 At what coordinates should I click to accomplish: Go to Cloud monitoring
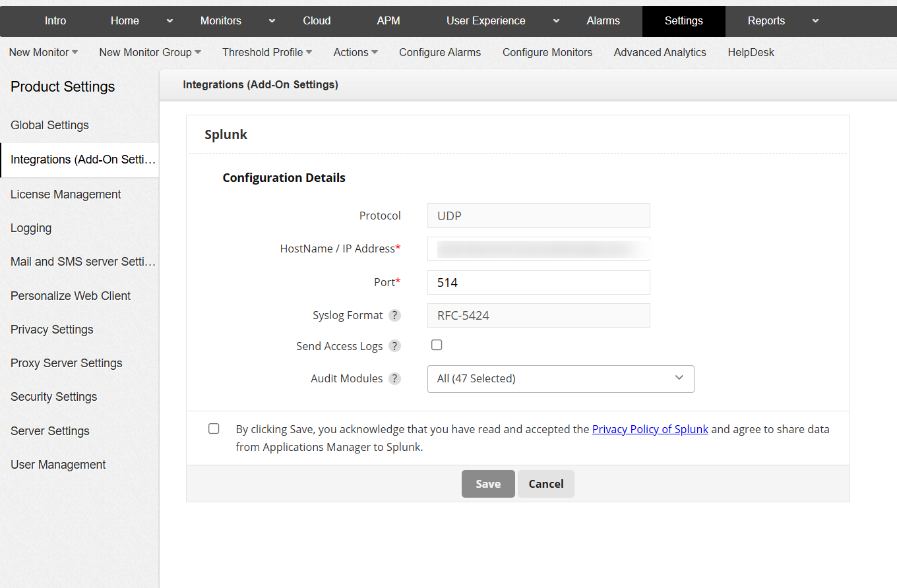pyautogui.click(x=317, y=21)
